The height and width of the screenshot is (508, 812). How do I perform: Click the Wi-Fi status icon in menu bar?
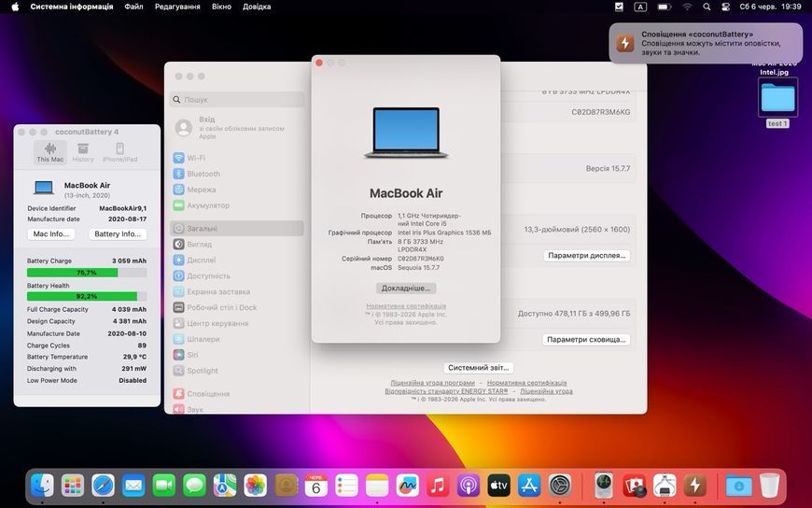click(x=687, y=7)
